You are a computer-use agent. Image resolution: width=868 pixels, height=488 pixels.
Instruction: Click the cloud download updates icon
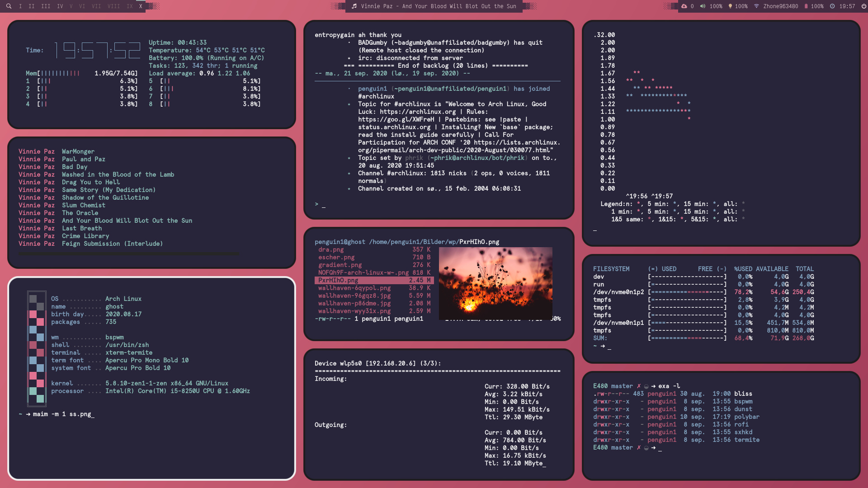pyautogui.click(x=684, y=6)
